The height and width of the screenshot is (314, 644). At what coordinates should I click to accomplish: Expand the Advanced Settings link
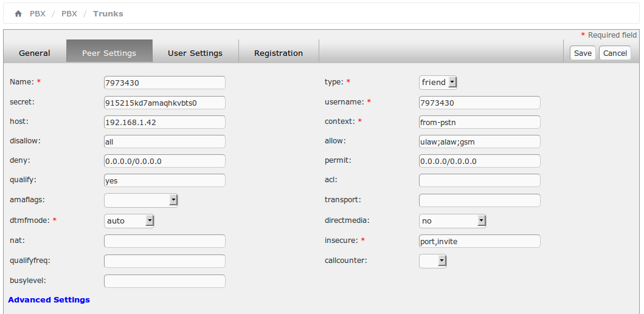[x=49, y=299]
